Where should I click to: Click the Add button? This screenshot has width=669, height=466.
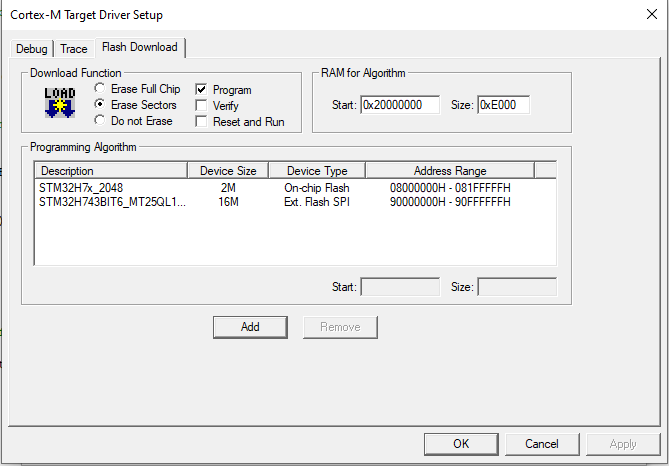click(x=250, y=327)
